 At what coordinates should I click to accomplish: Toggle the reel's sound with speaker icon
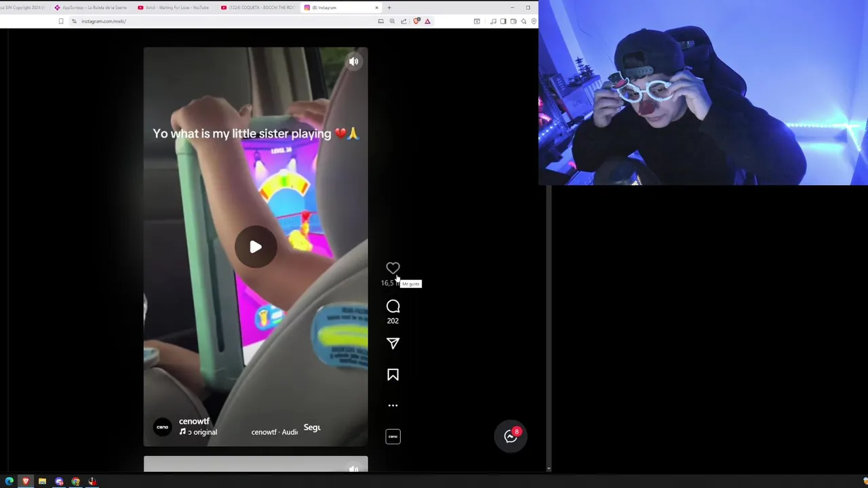tap(353, 62)
